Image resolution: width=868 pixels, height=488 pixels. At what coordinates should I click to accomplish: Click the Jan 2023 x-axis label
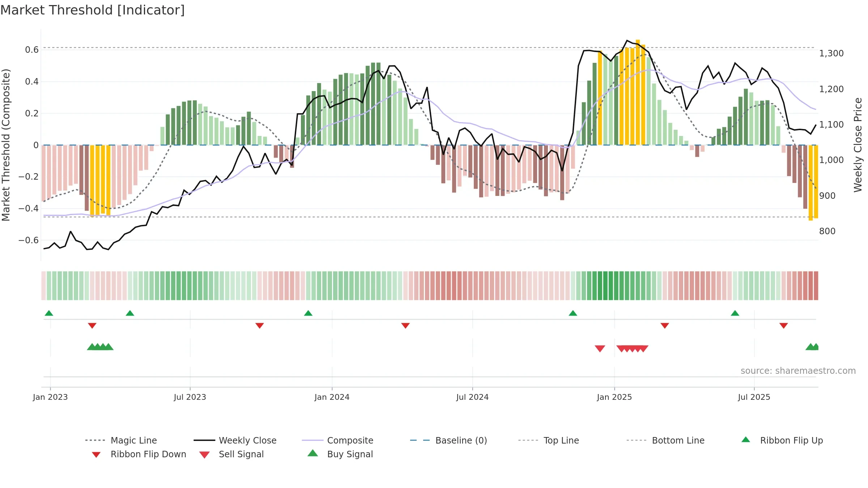pyautogui.click(x=50, y=397)
